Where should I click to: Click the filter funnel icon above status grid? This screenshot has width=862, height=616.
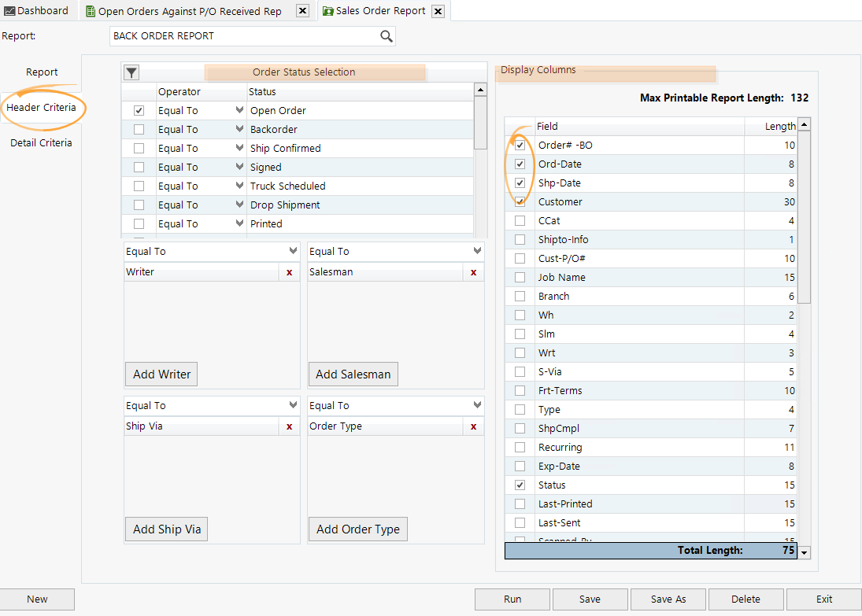coord(131,72)
